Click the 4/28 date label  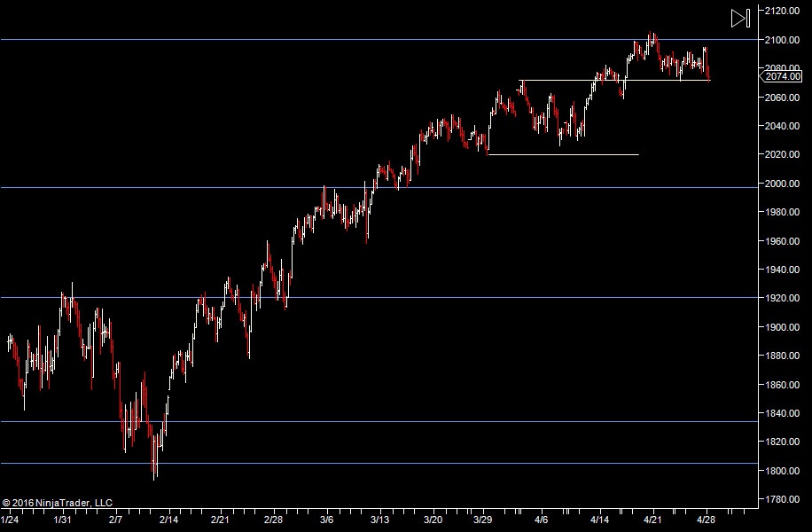tap(707, 519)
